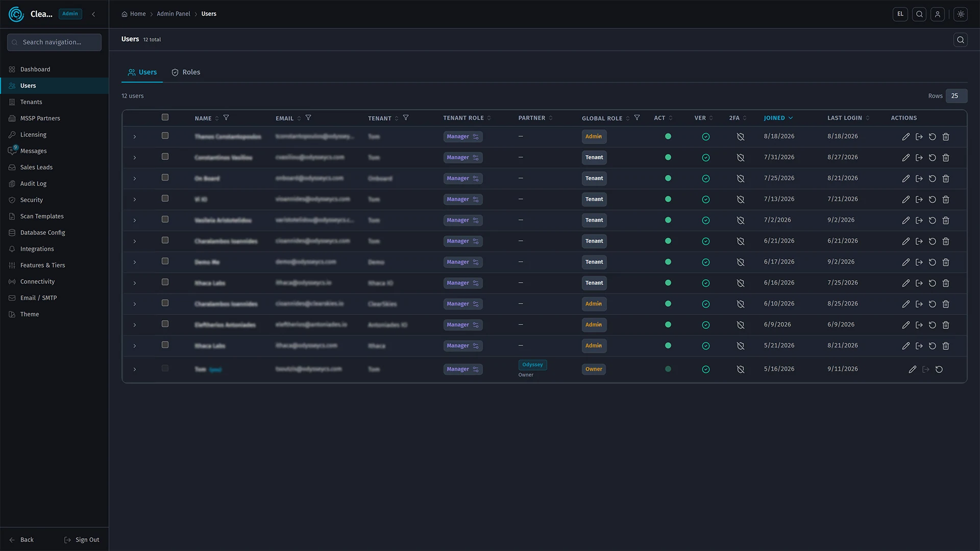Check the box for the joined 7/2/2026 row
Viewport: 980px width, 551px height.
[165, 219]
